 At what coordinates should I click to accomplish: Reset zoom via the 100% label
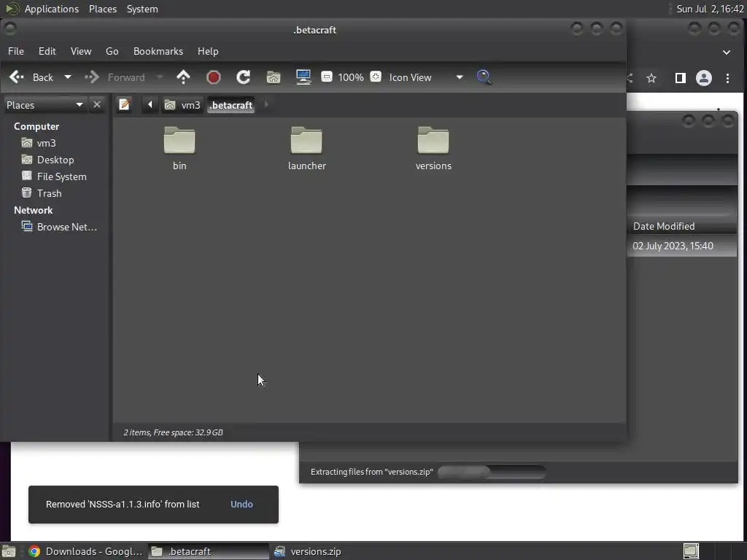coord(351,77)
